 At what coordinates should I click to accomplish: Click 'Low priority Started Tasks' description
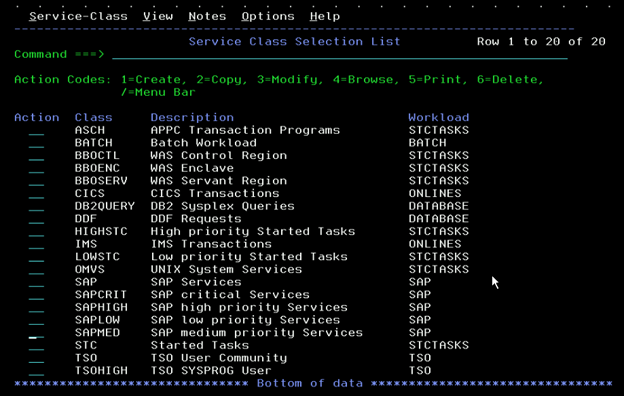click(249, 256)
